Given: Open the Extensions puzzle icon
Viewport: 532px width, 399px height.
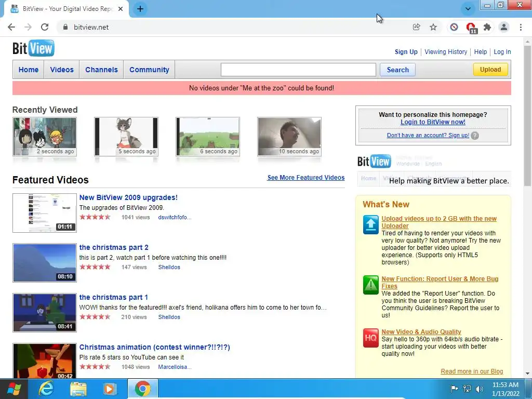Looking at the screenshot, I should (487, 27).
